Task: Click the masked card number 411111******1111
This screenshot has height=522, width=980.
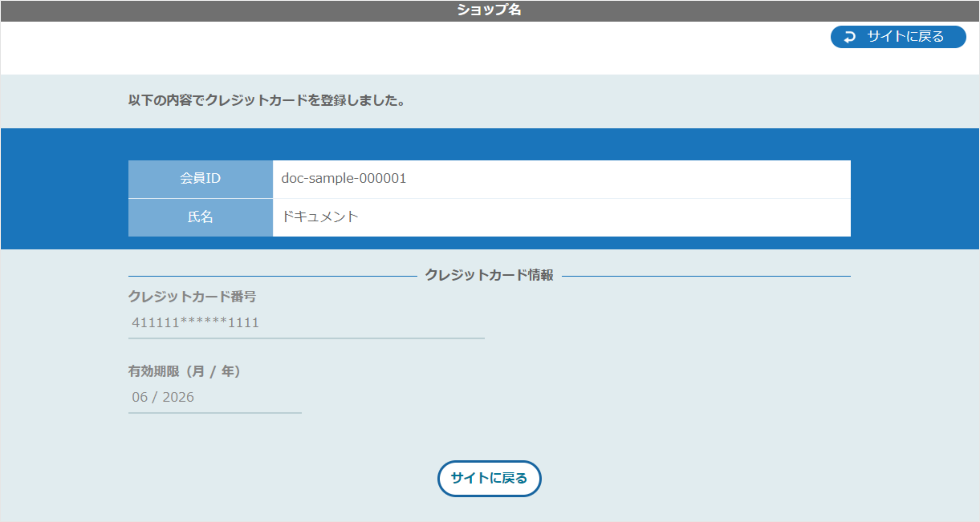Action: [195, 323]
